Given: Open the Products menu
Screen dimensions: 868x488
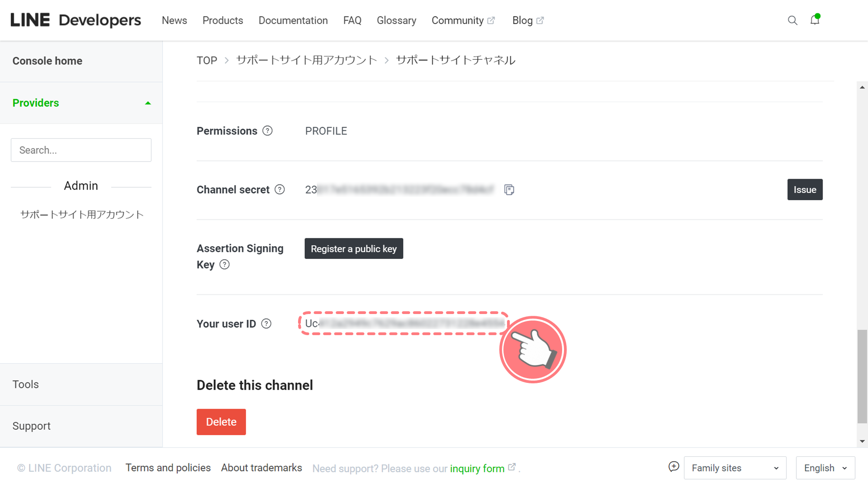Looking at the screenshot, I should (223, 21).
